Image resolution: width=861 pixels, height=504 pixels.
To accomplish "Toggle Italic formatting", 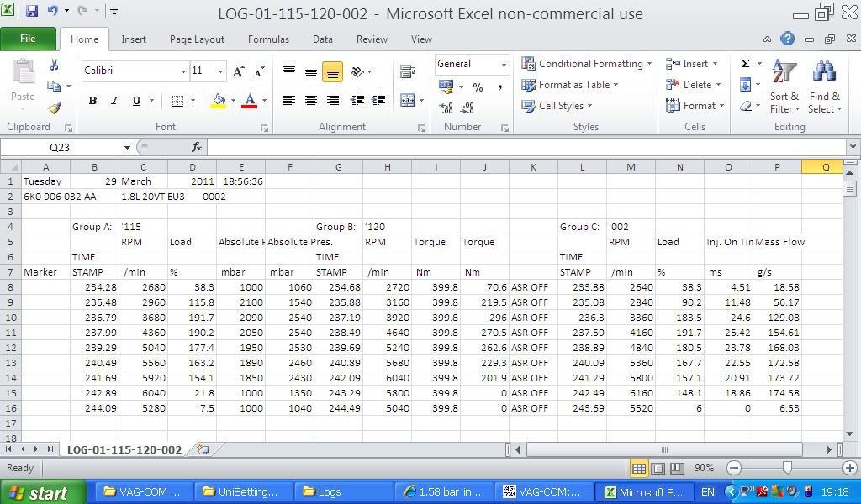I will point(114,101).
